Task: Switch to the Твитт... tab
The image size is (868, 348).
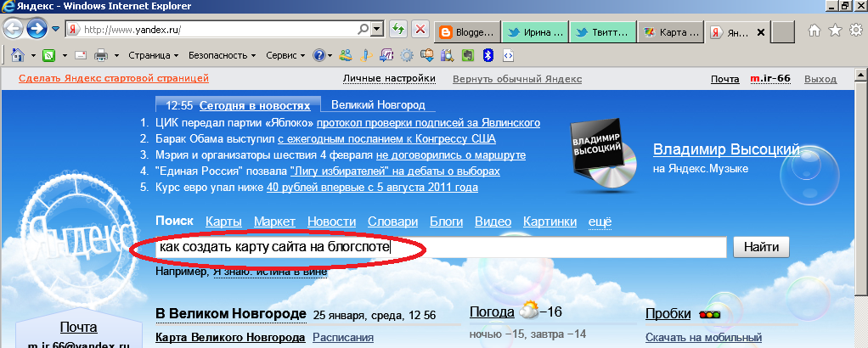Action: point(603,32)
